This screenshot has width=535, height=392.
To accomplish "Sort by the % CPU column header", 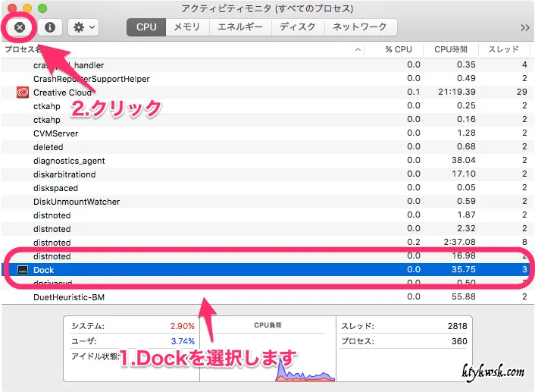I will [394, 49].
